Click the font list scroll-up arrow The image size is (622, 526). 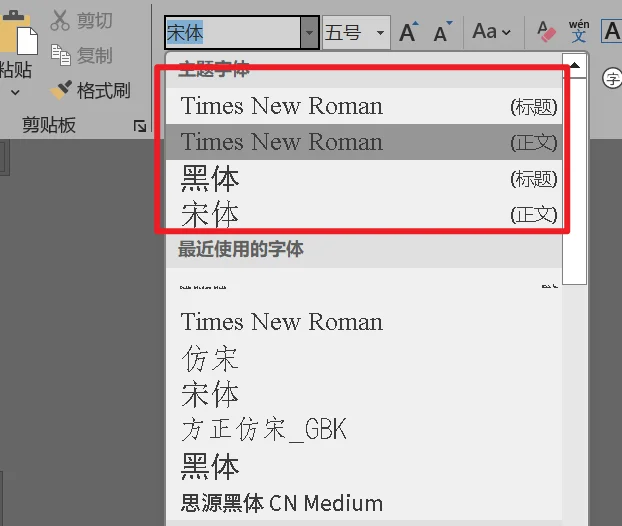tap(574, 65)
